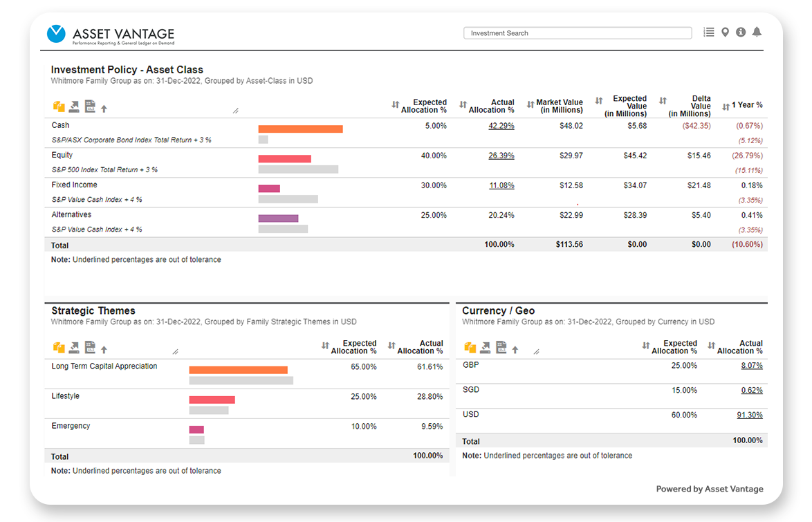Open the Fixed Income 11.08% link

[502, 185]
